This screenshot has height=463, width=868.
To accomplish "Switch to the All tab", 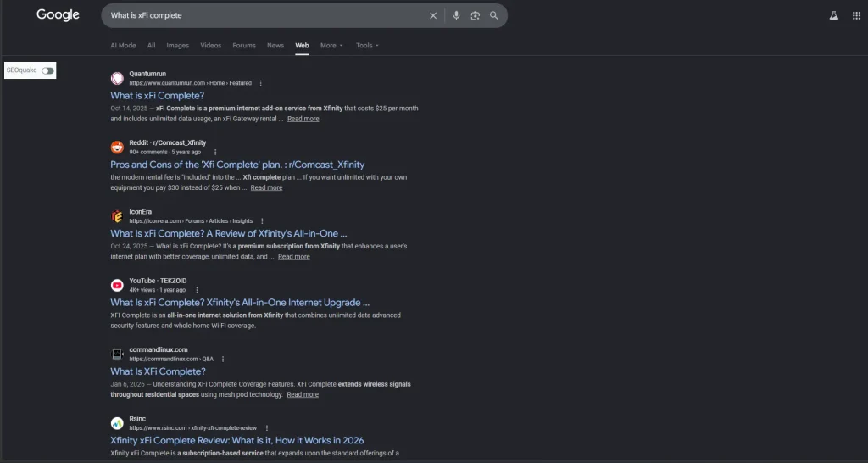I will point(151,46).
